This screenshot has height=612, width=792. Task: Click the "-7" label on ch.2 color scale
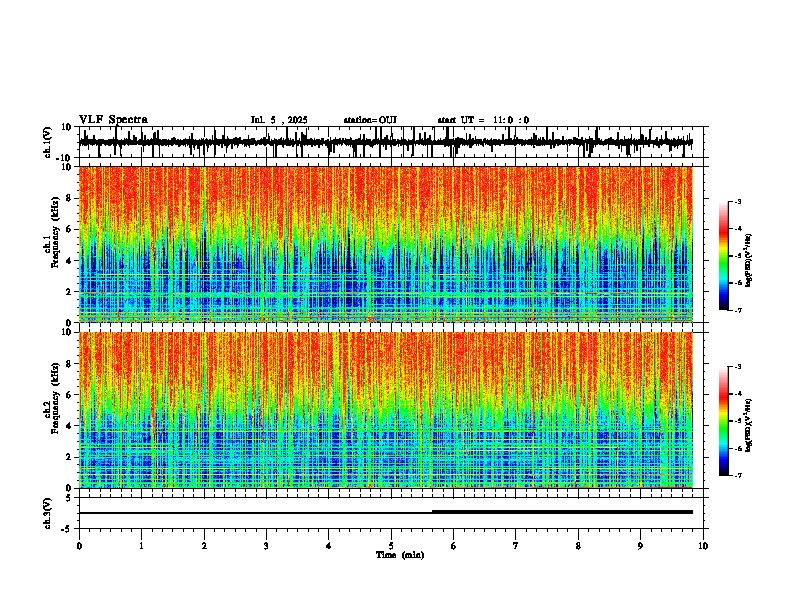[738, 475]
